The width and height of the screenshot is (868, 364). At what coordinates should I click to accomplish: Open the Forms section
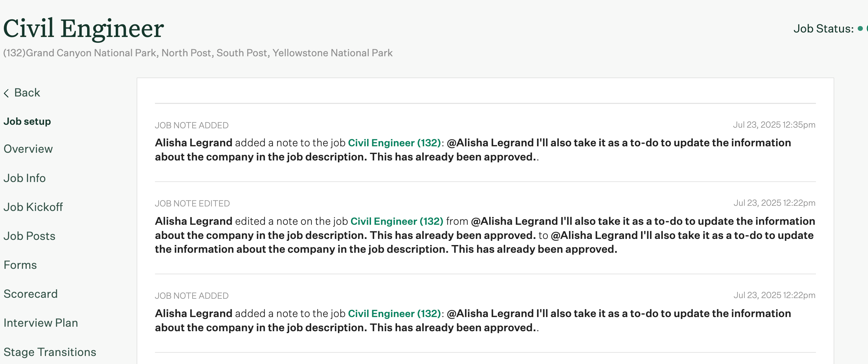20,265
